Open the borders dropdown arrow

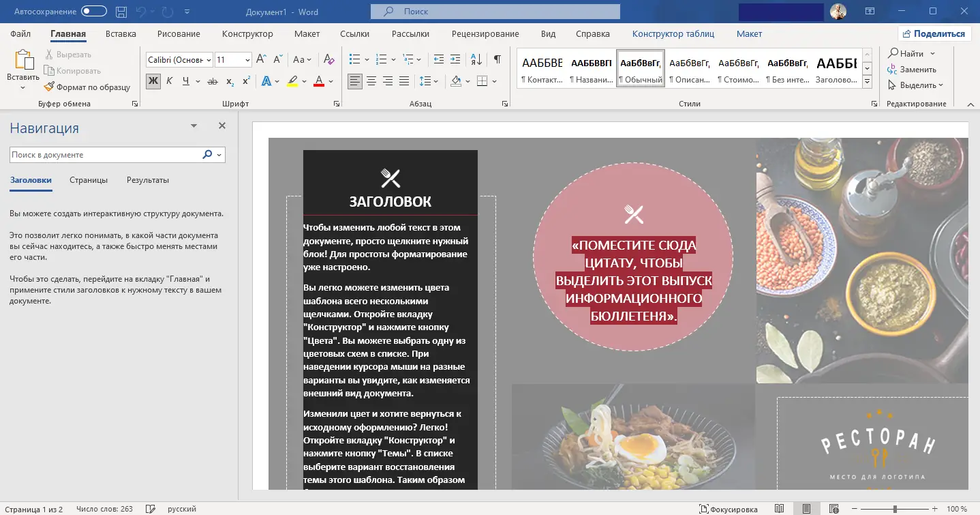click(495, 81)
